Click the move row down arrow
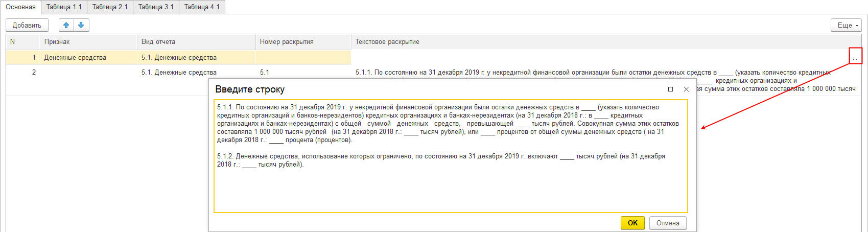The height and width of the screenshot is (232, 868). [81, 25]
